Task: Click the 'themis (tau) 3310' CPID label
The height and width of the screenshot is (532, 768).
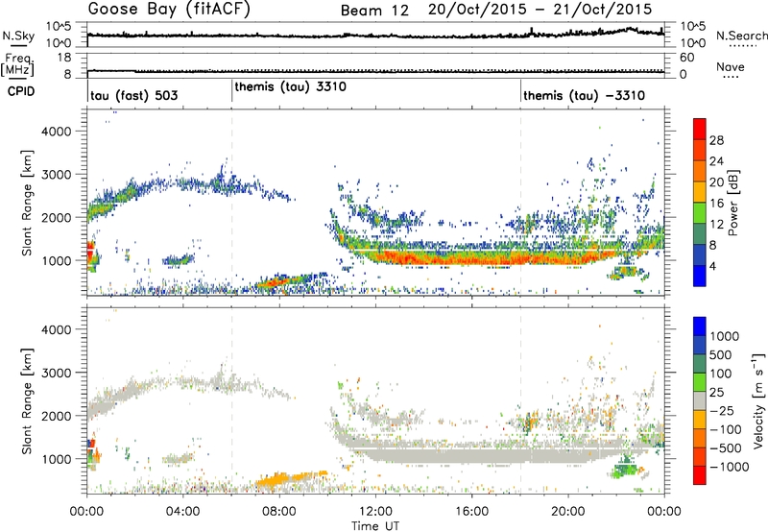Action: 291,87
